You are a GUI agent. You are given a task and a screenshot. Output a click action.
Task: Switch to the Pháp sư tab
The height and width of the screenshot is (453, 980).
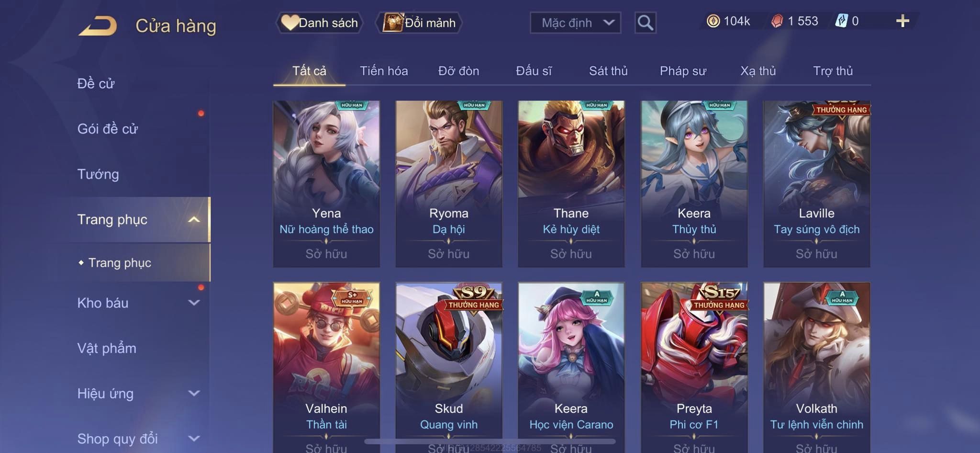tap(683, 71)
